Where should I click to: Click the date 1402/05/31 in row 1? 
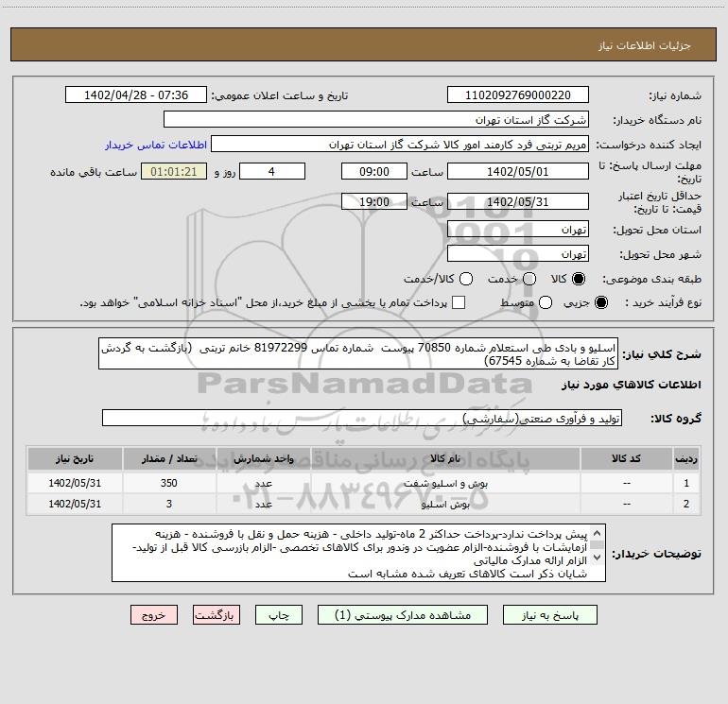75,483
